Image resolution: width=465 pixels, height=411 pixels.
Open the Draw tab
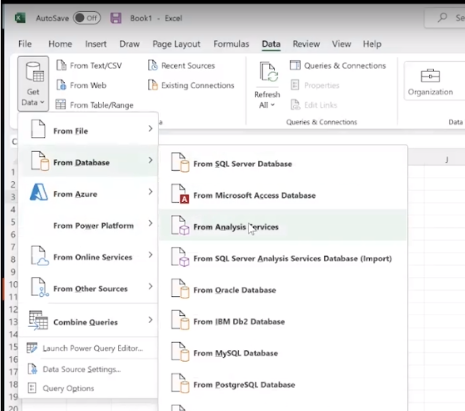[x=129, y=44]
